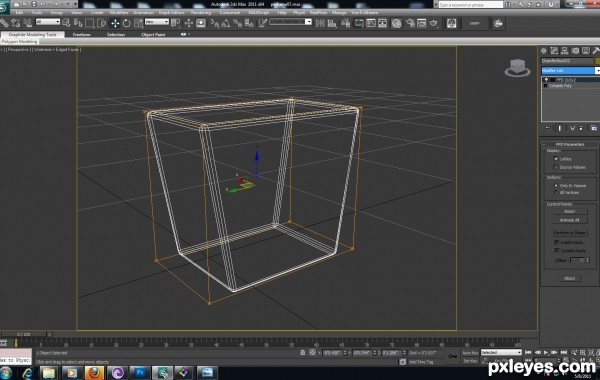
Task: Open the Modifiers menu
Action: (x=119, y=13)
